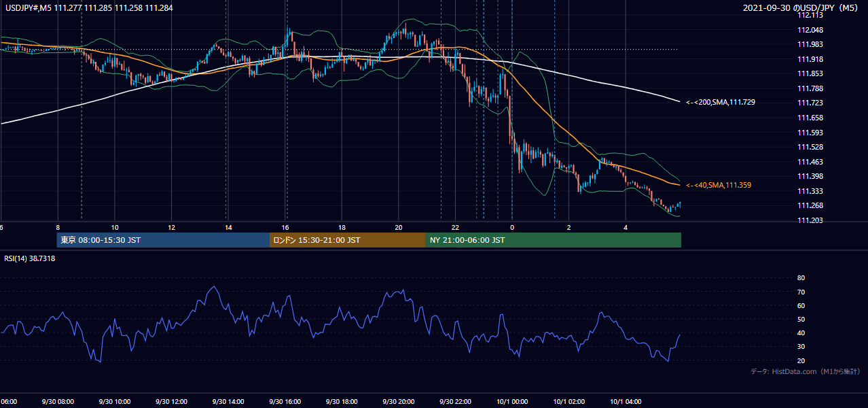Click the 40 SMA label reading 111.359
This screenshot has height=408, width=868.
pyautogui.click(x=719, y=185)
